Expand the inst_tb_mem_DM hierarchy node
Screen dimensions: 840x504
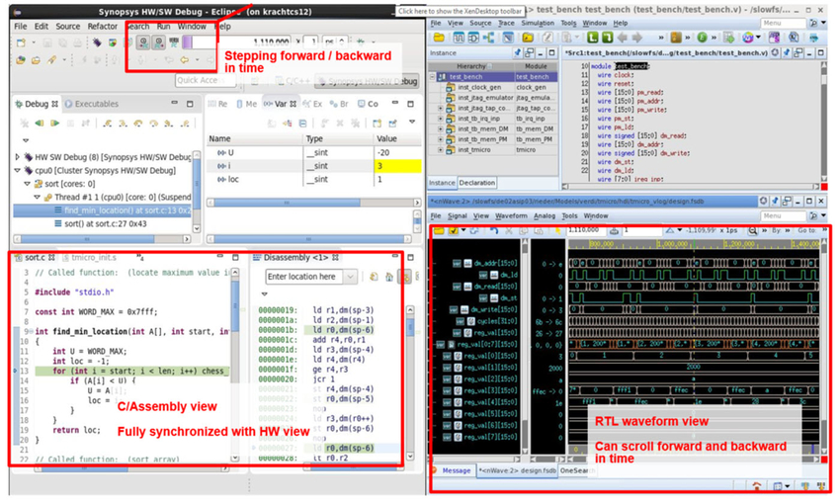click(x=440, y=128)
